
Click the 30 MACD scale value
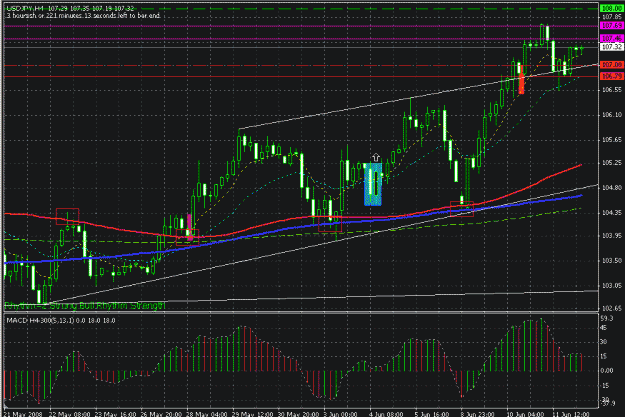coord(604,342)
